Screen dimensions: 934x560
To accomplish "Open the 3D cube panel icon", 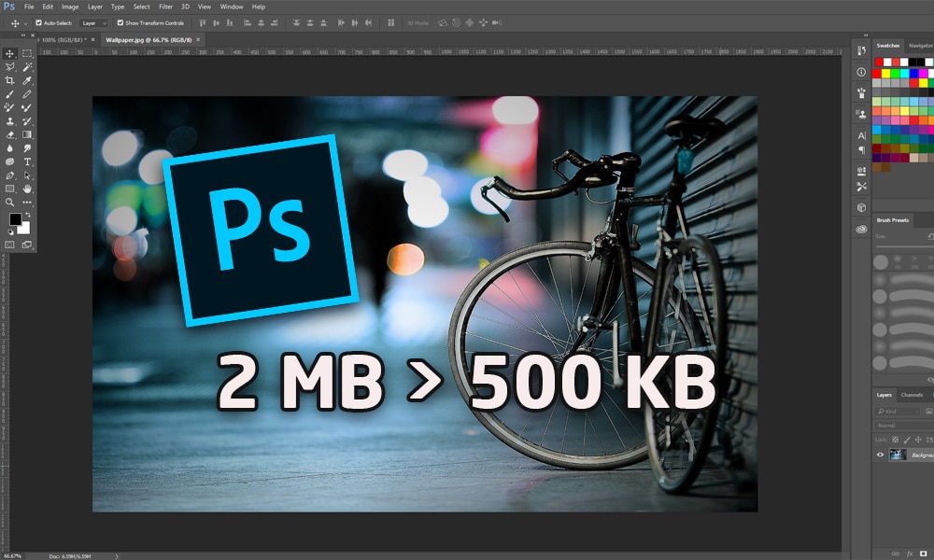I will coord(861,208).
